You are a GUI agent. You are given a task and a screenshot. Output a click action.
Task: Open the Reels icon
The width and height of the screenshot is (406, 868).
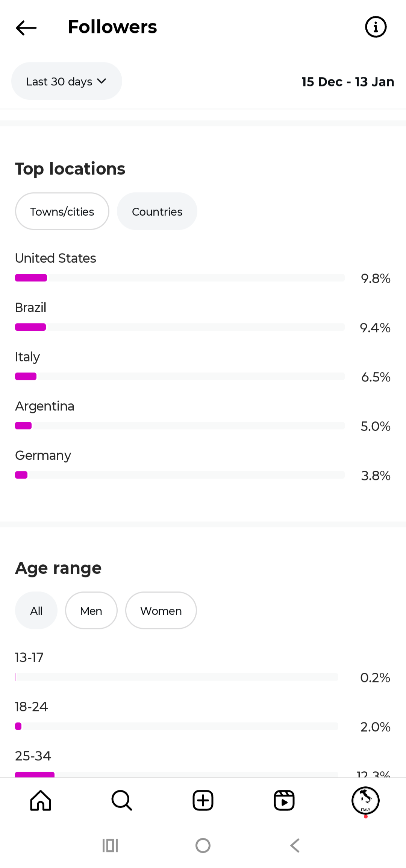pos(284,800)
